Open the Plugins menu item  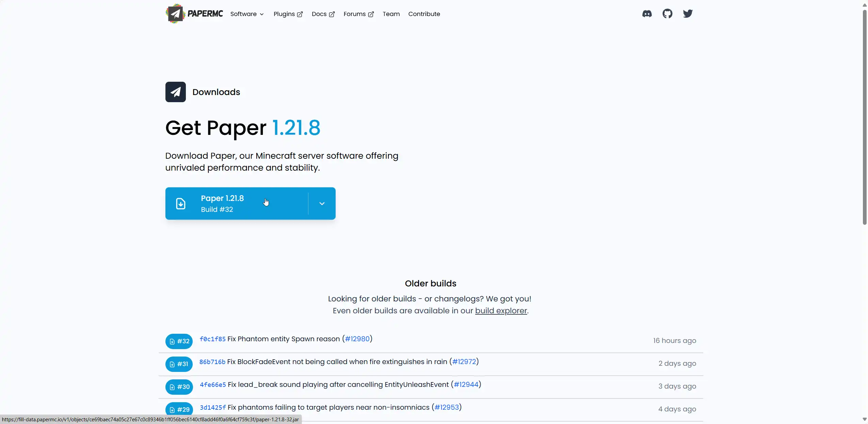[x=288, y=14]
